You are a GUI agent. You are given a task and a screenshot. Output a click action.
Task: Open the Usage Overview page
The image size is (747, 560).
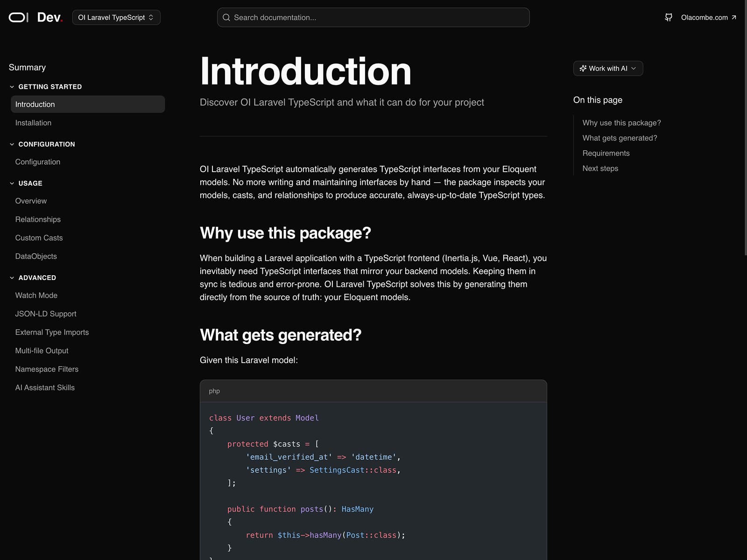point(31,201)
